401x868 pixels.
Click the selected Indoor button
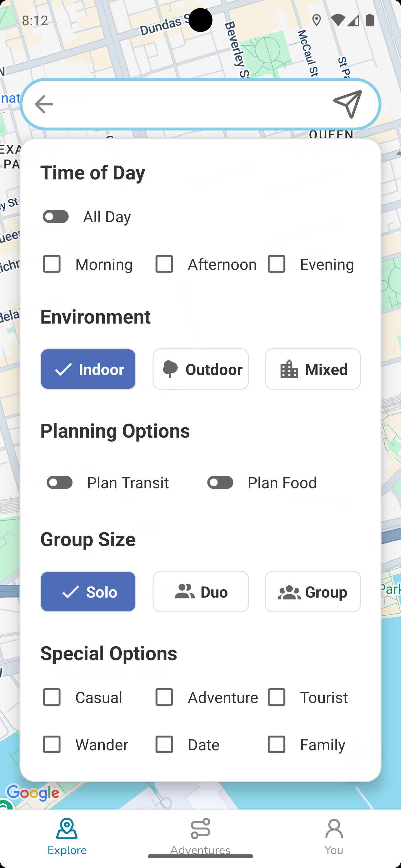88,369
